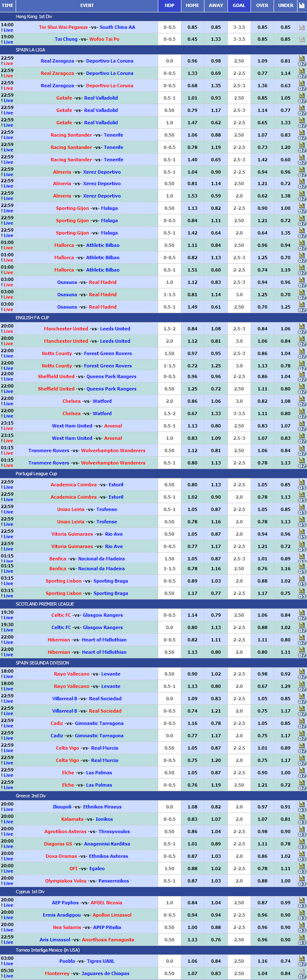307x980 pixels.
Task: Expand +3 markets for Ilioupoli vs Ethnikos Piraeus
Action: click(302, 810)
